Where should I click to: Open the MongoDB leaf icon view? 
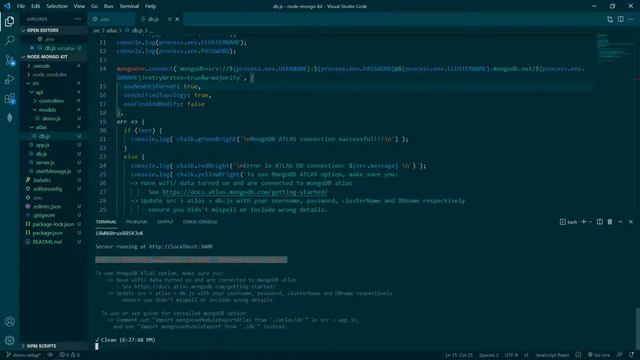click(x=9, y=118)
